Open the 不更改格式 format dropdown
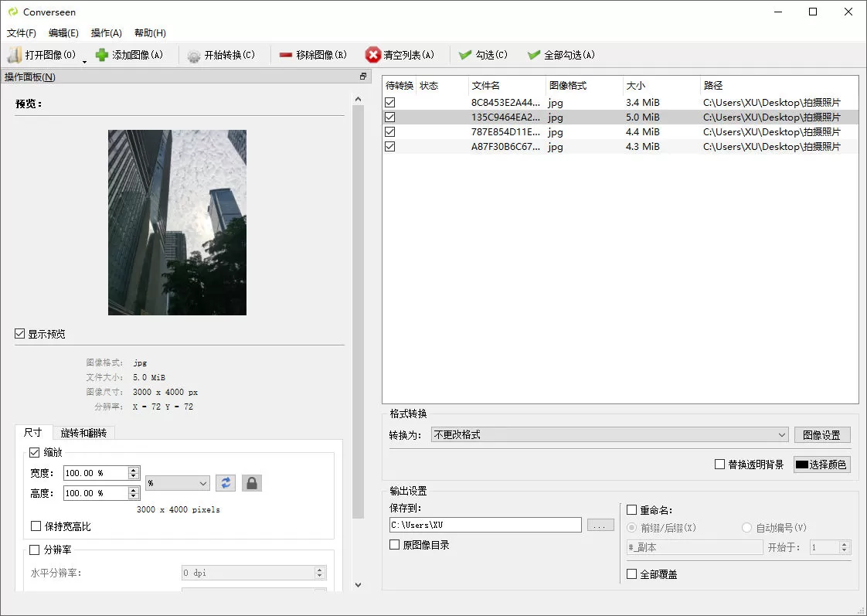 click(x=610, y=434)
